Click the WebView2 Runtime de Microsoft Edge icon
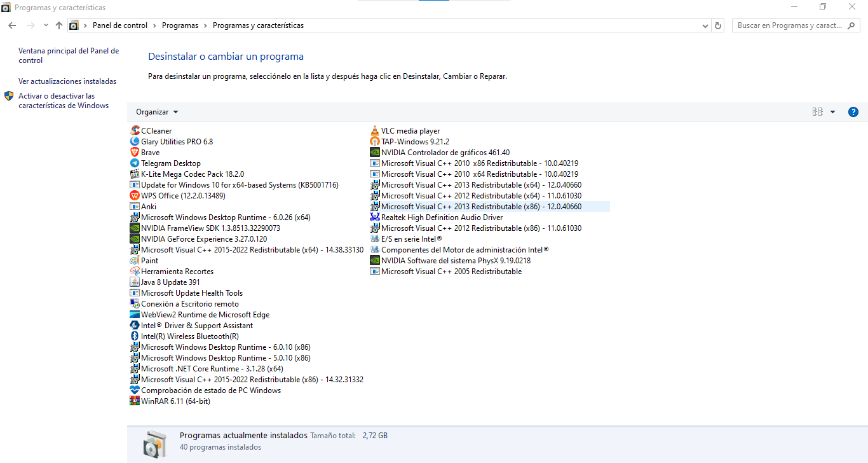 click(x=135, y=315)
